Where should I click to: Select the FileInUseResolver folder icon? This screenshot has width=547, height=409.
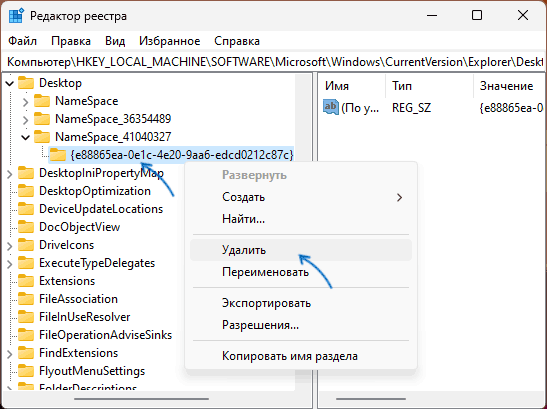[26, 317]
